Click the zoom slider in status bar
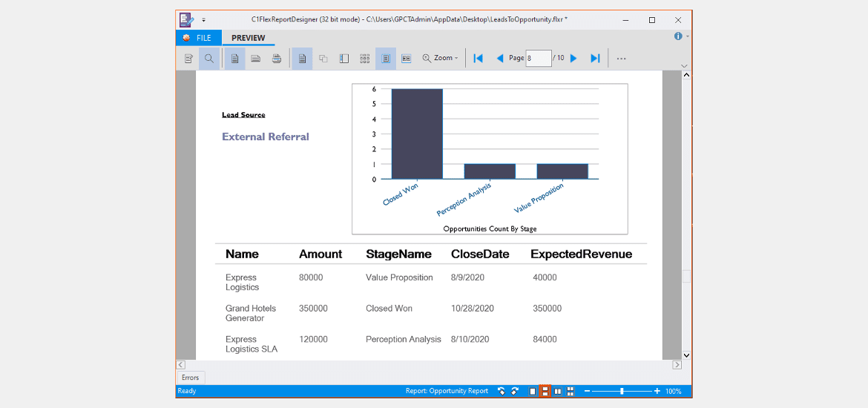Image resolution: width=868 pixels, height=408 pixels. coord(622,392)
